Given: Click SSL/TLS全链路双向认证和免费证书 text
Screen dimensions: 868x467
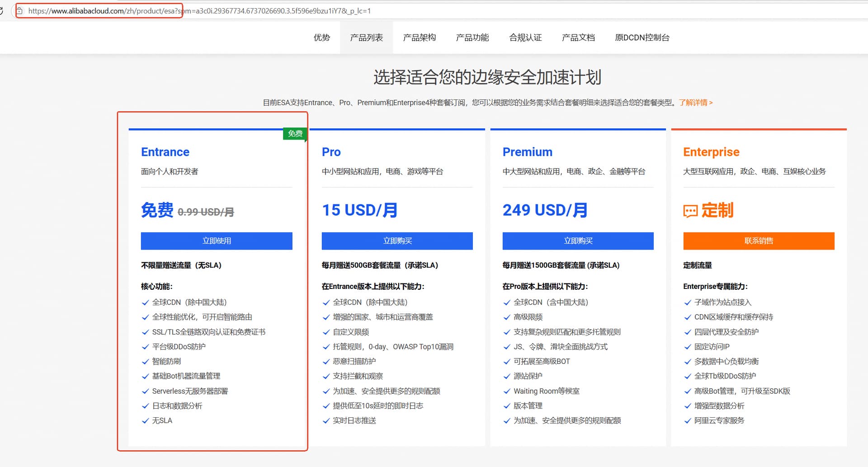Looking at the screenshot, I should [x=209, y=332].
